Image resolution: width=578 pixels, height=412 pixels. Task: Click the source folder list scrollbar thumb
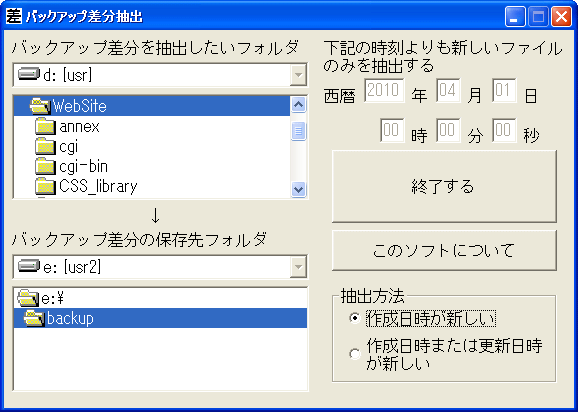coord(298,131)
